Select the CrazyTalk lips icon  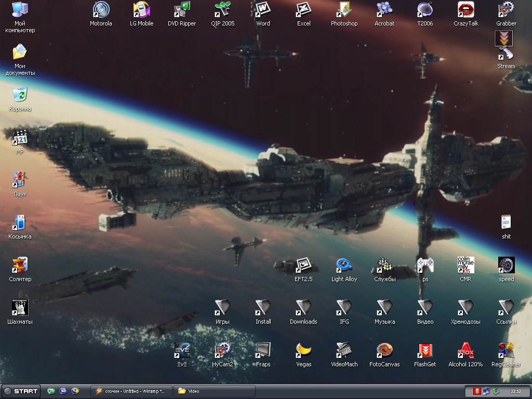(465, 10)
